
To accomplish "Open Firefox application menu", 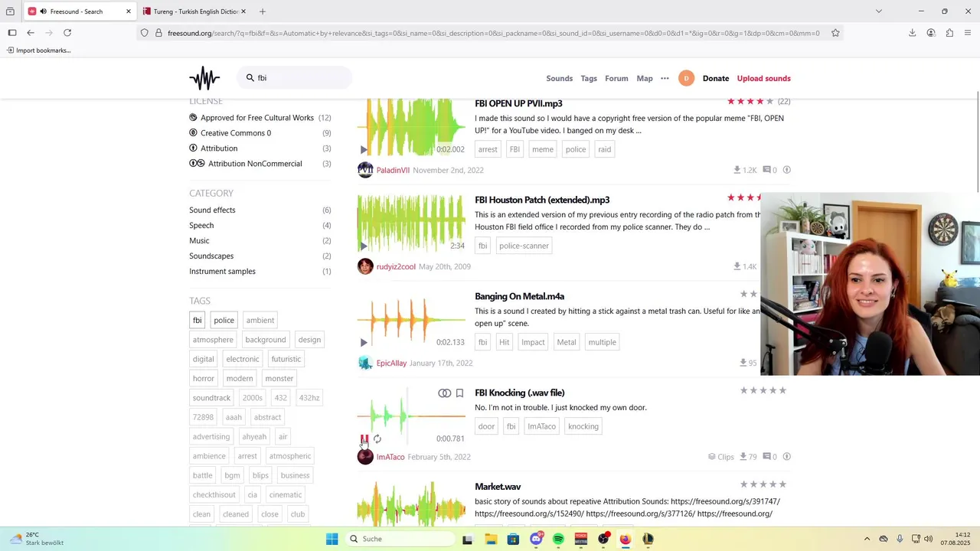I will click(x=968, y=33).
